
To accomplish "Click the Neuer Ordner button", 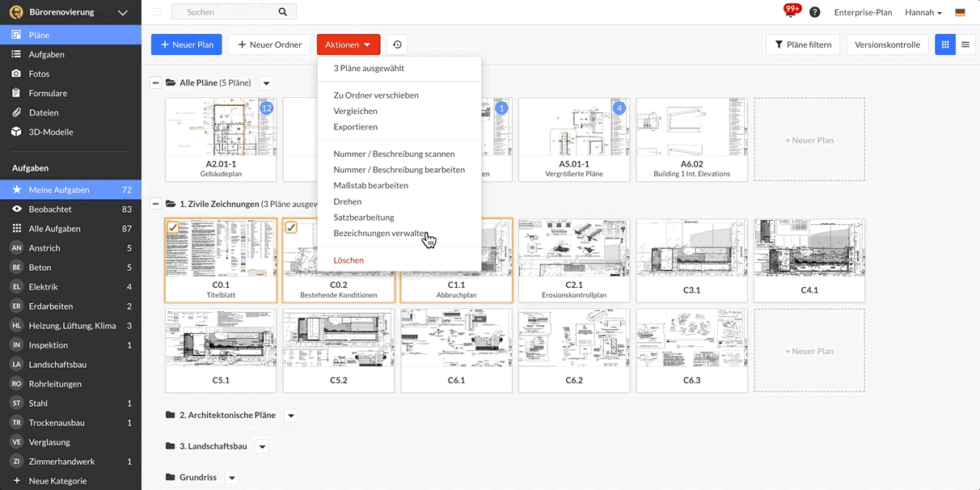I will click(x=269, y=44).
